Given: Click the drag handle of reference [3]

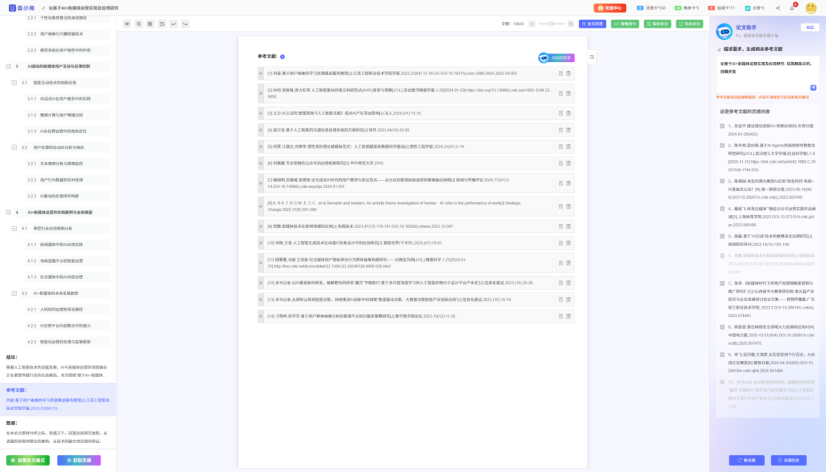Looking at the screenshot, I should tap(261, 113).
